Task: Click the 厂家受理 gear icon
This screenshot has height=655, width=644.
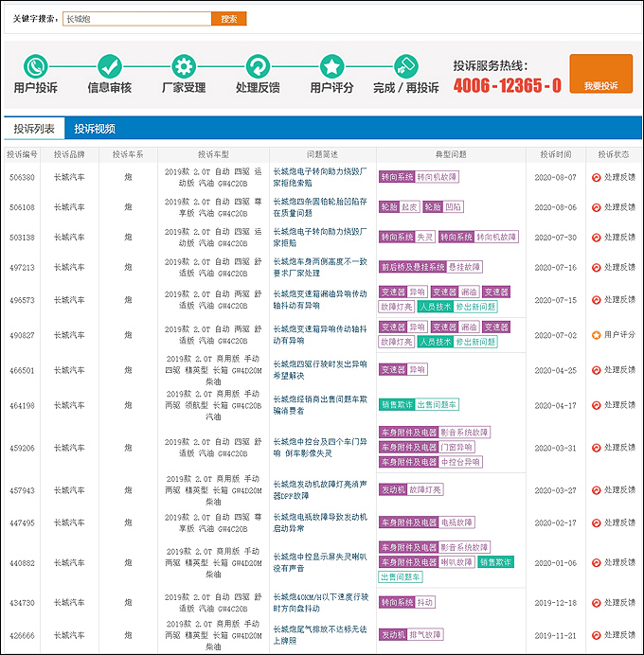Action: pos(184,66)
